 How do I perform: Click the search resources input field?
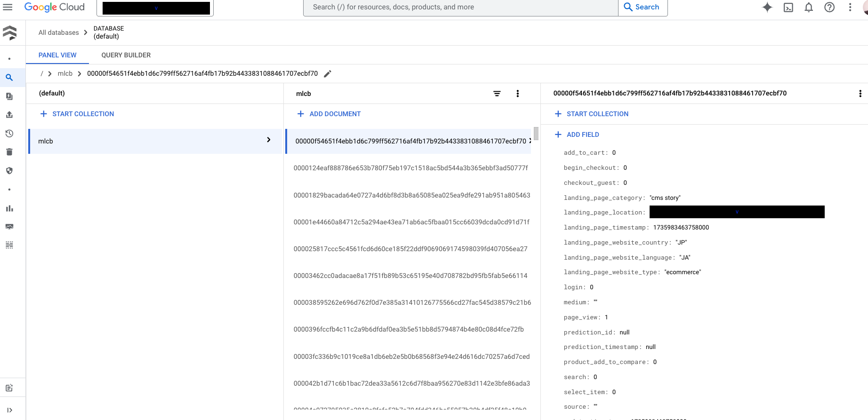click(460, 7)
